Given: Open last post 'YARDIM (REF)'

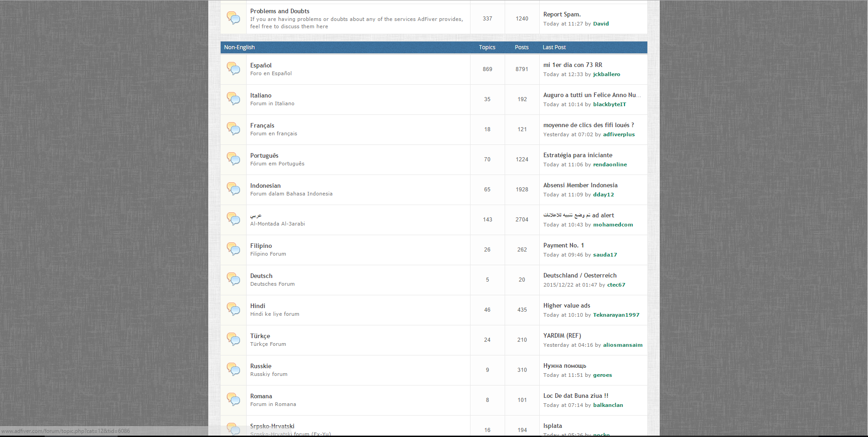Looking at the screenshot, I should pos(562,335).
